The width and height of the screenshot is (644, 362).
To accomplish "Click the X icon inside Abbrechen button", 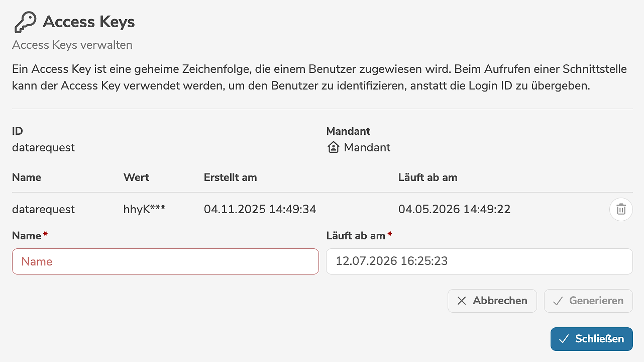I will pyautogui.click(x=462, y=301).
